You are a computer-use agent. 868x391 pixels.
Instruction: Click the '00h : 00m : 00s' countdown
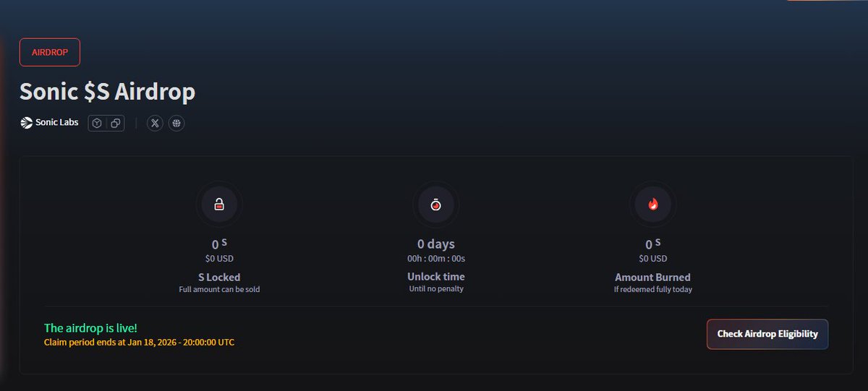coord(436,258)
